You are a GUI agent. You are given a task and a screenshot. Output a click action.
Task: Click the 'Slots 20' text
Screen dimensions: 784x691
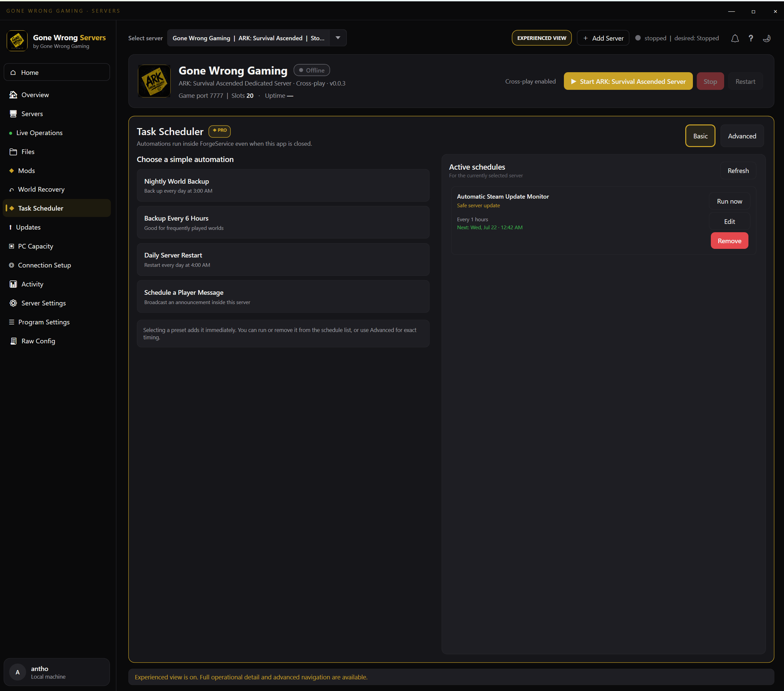(242, 95)
